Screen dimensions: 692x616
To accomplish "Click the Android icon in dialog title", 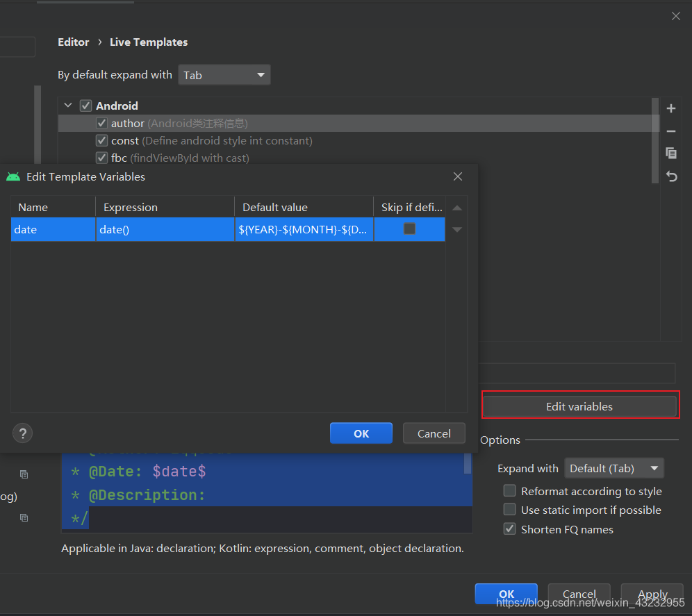I will tap(13, 176).
